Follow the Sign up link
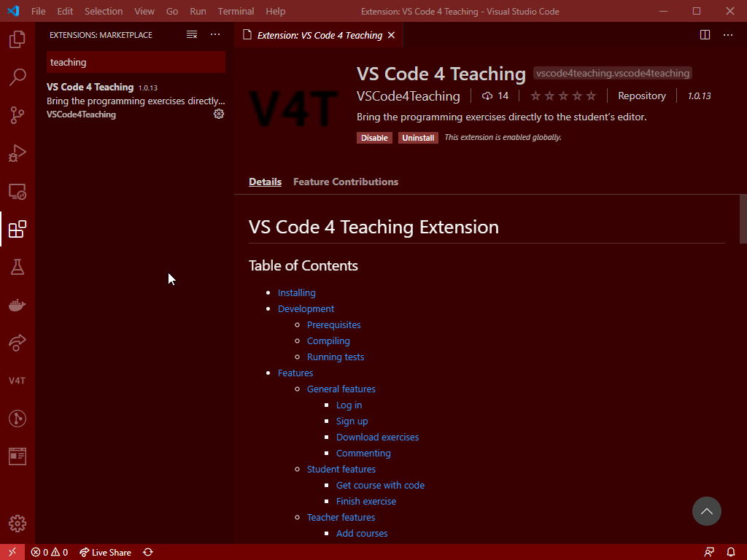Viewport: 747px width, 560px height. click(352, 421)
